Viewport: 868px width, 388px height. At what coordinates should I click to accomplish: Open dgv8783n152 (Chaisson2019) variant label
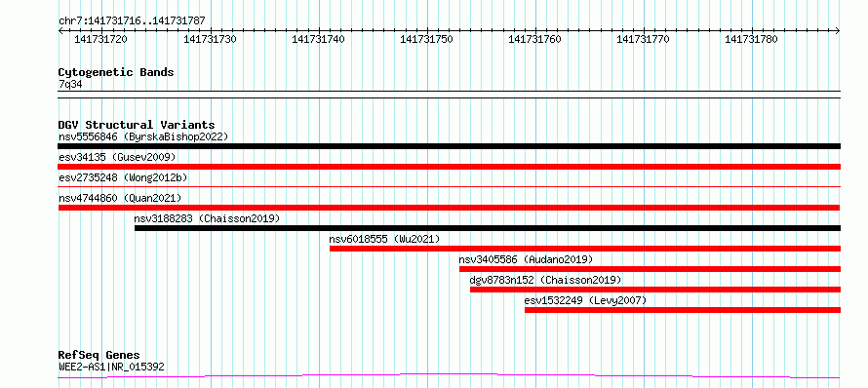coord(546,280)
